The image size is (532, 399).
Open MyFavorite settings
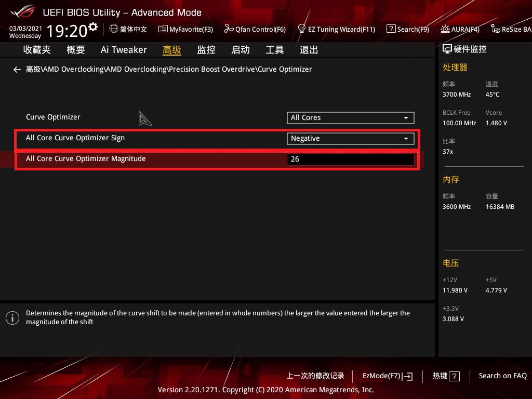coord(185,29)
